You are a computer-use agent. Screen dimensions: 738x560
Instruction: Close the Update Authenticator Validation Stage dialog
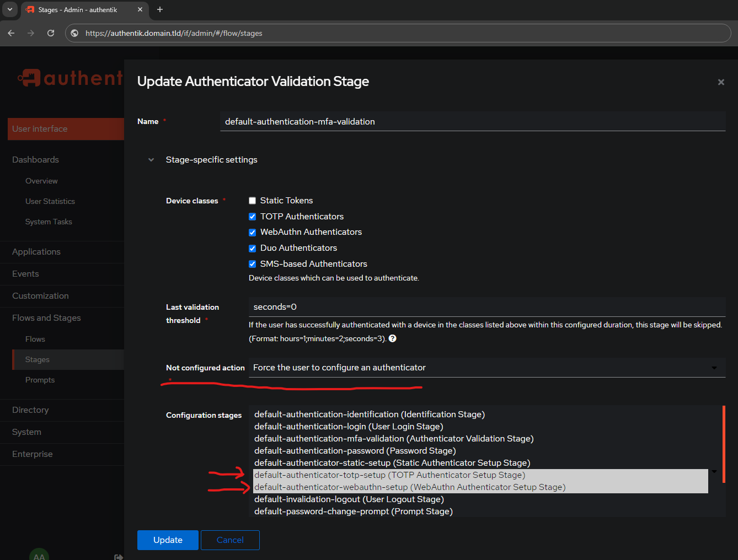[721, 82]
